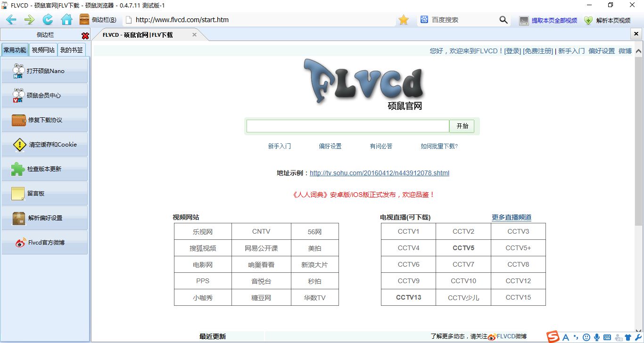Open the Sogou emoji smiley icon
This screenshot has height=343, width=644.
[586, 337]
